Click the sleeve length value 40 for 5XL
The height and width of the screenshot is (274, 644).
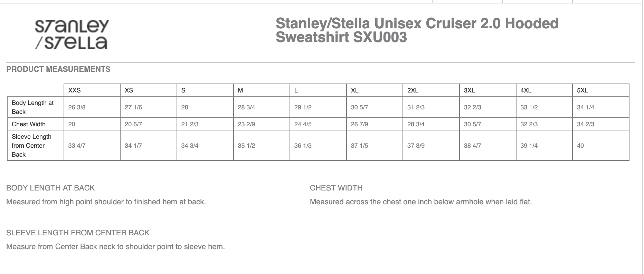tap(580, 146)
